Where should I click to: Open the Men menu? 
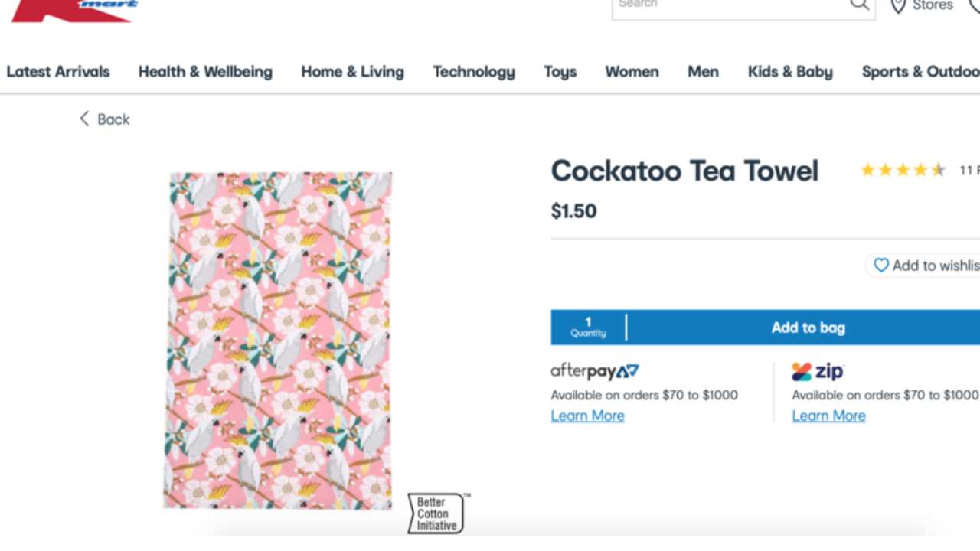pyautogui.click(x=703, y=72)
